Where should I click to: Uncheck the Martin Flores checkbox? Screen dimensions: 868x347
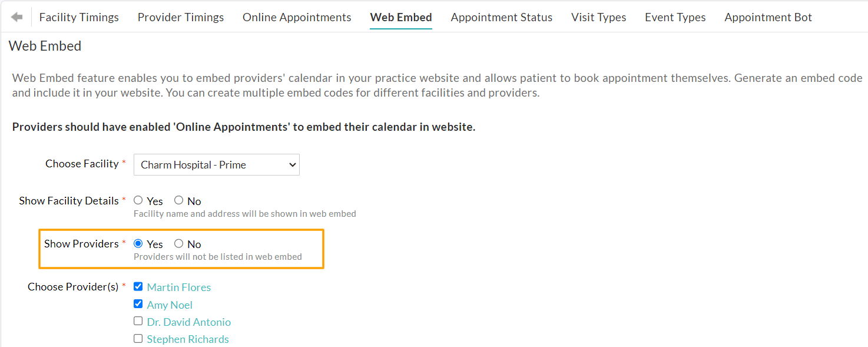click(x=138, y=287)
